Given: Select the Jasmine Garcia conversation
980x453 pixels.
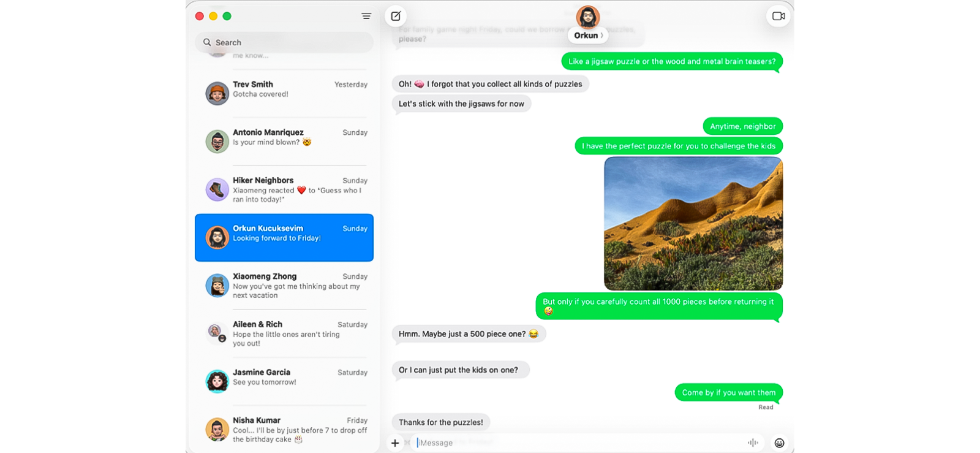Looking at the screenshot, I should [x=284, y=381].
